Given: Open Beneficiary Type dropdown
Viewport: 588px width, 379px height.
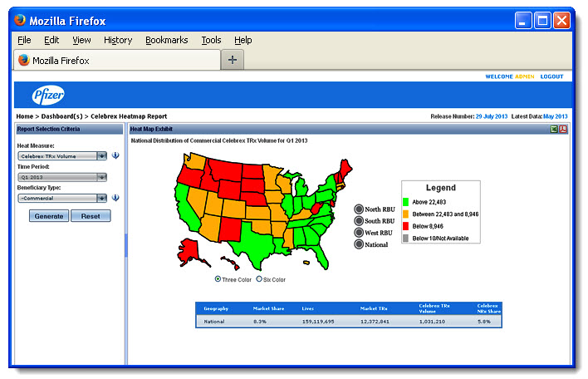Looking at the screenshot, I should (x=62, y=198).
